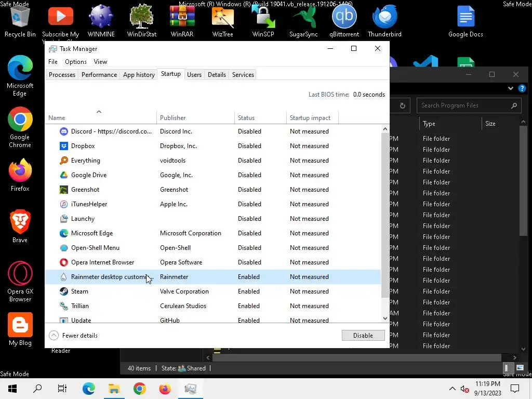Open Task Manager View menu
This screenshot has width=532, height=399.
[100, 62]
